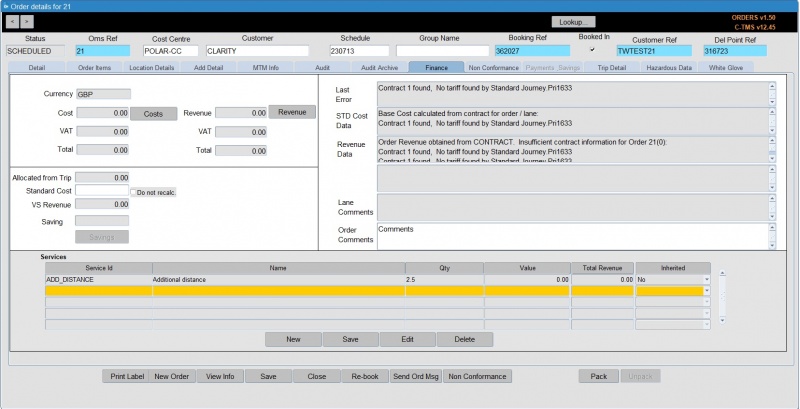
Task: Select the highlighted yellow empty service row
Action: coord(378,291)
